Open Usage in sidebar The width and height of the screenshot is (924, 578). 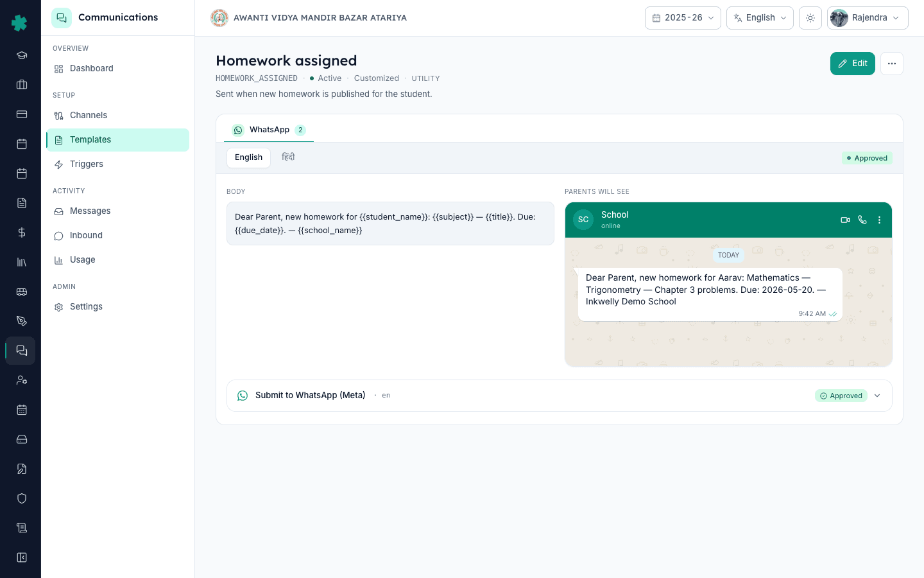point(117,260)
